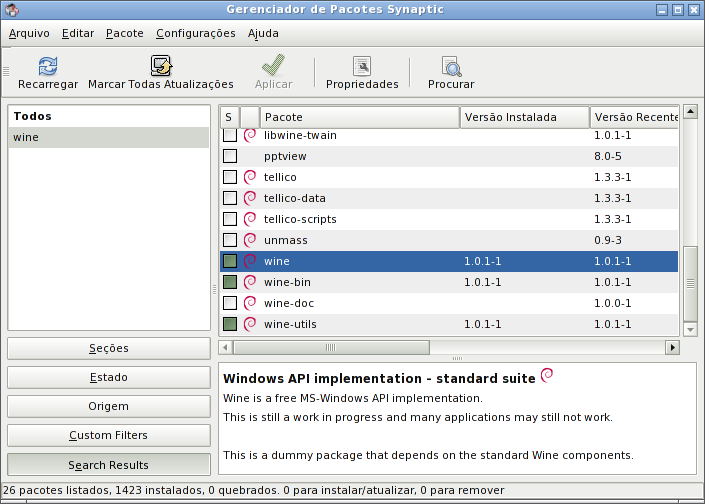Image resolution: width=705 pixels, height=504 pixels.
Task: Click the package list vertical scrollbar thumb
Action: pos(691,284)
